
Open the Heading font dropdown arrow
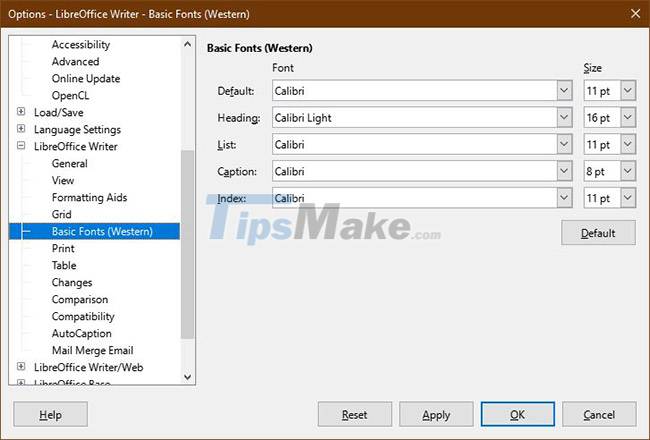pyautogui.click(x=564, y=117)
